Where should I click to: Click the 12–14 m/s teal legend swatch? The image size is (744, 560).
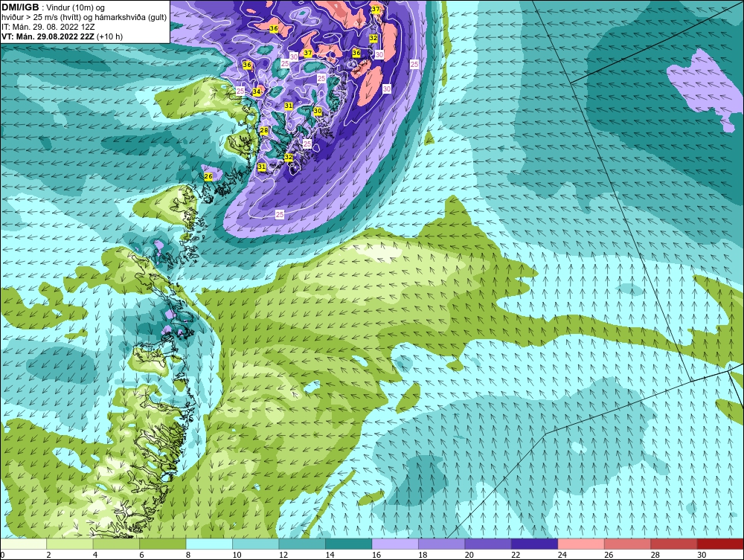coord(302,544)
